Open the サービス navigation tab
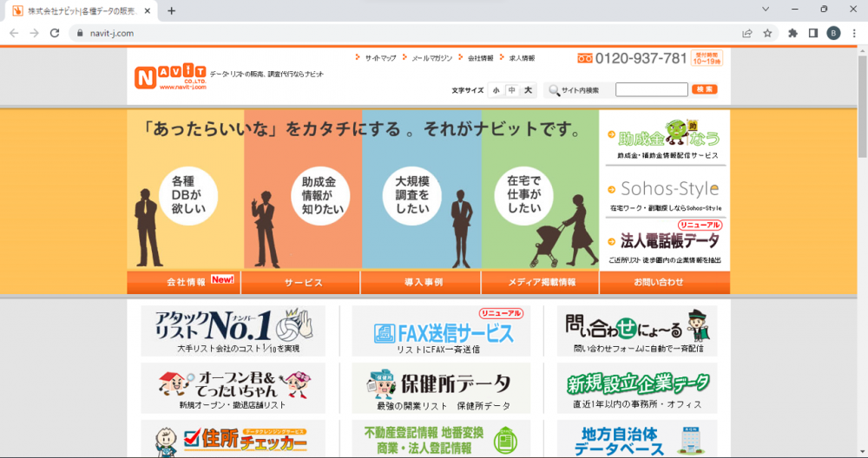 (x=300, y=282)
